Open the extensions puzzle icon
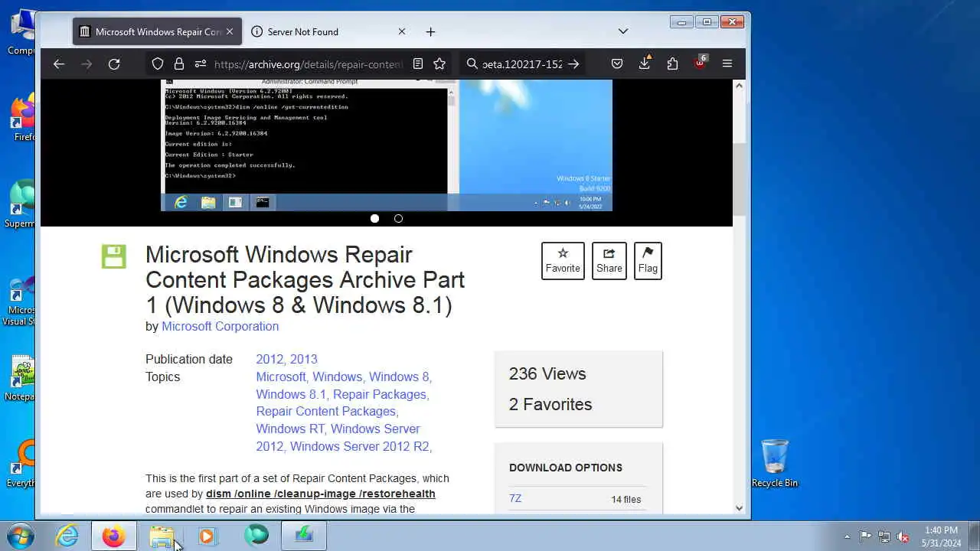 point(672,64)
